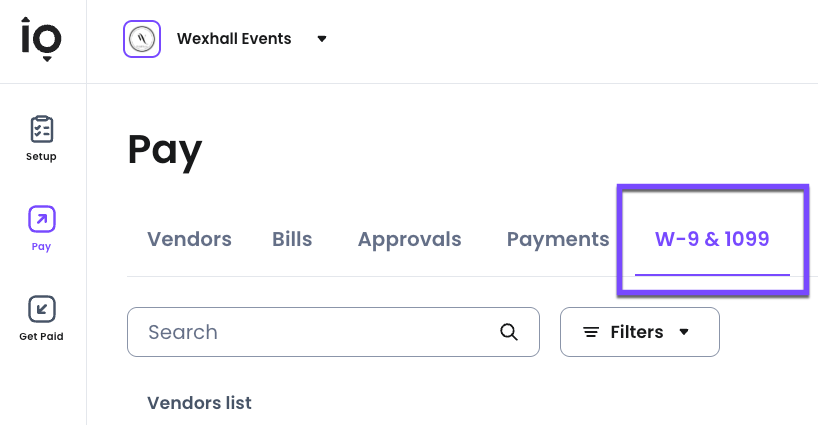Select the Pay arrow icon in sidebar
Viewport: 818px width, 425px height.
(42, 219)
